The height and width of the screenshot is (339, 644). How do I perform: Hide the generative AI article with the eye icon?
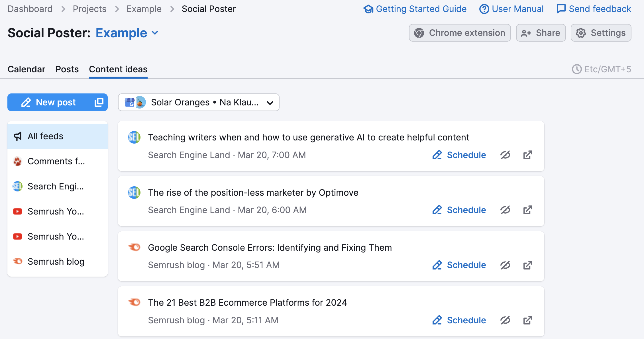tap(505, 155)
